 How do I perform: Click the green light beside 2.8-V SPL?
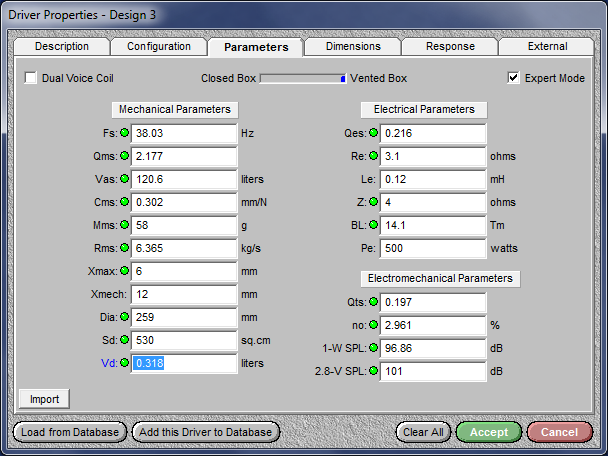[373, 371]
